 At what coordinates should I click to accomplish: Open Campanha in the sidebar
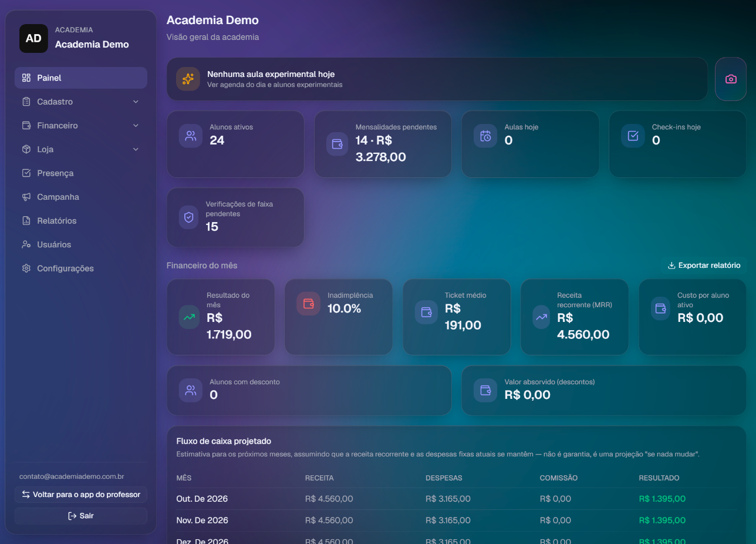point(81,197)
